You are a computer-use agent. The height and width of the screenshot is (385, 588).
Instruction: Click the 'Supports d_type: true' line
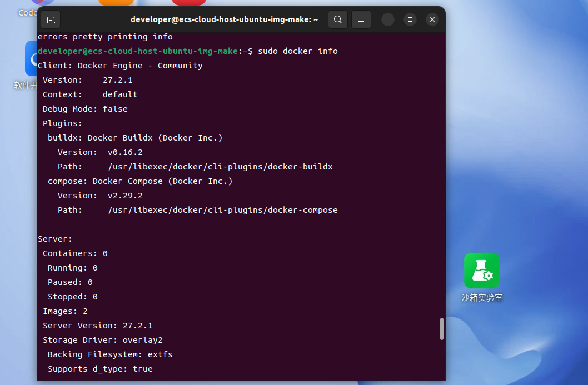pos(100,369)
